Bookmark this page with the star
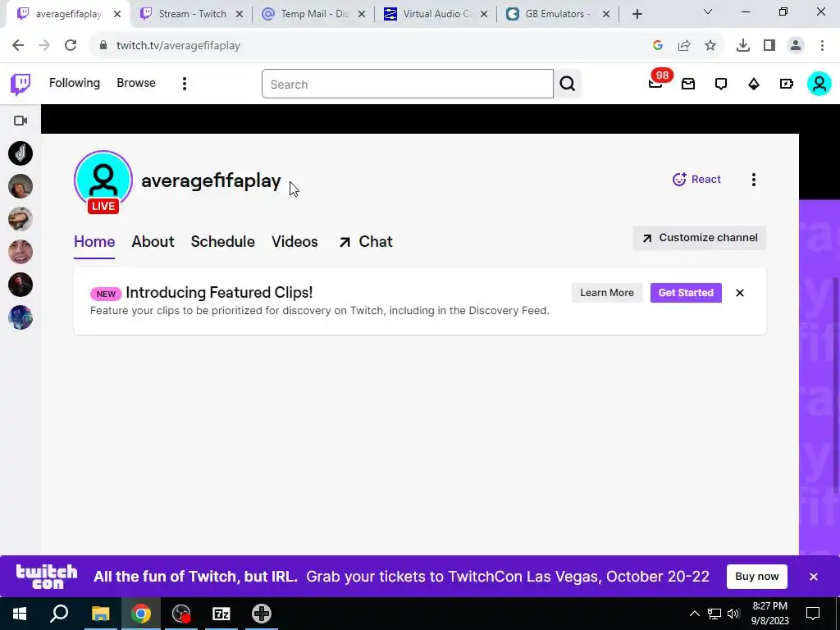Screen dimensions: 840x630 pos(710,46)
